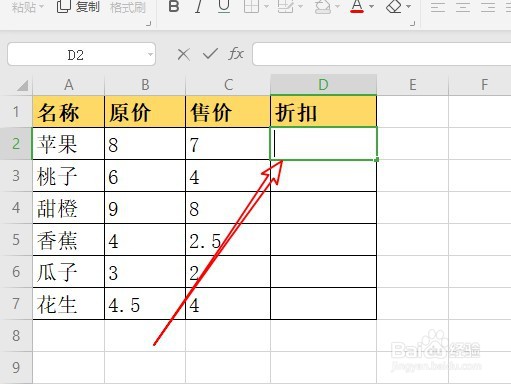Open the eraser dropdown arrow
The height and width of the screenshot is (384, 511).
[409, 6]
